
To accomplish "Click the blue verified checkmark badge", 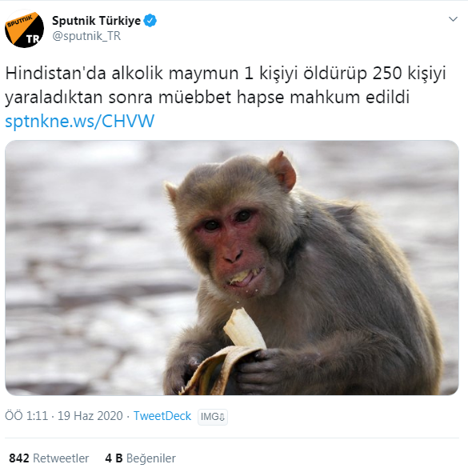I will (x=150, y=21).
